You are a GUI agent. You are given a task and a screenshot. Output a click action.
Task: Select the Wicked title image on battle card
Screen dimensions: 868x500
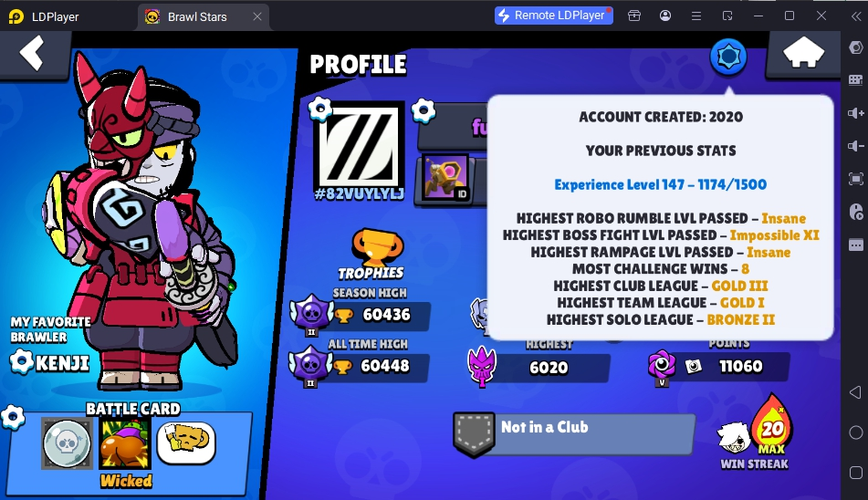click(x=125, y=443)
